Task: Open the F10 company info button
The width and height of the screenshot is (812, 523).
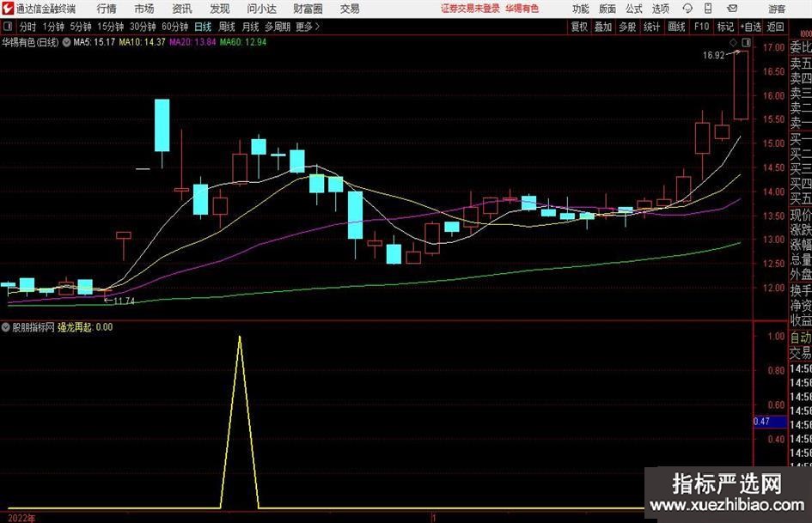Action: [701, 27]
